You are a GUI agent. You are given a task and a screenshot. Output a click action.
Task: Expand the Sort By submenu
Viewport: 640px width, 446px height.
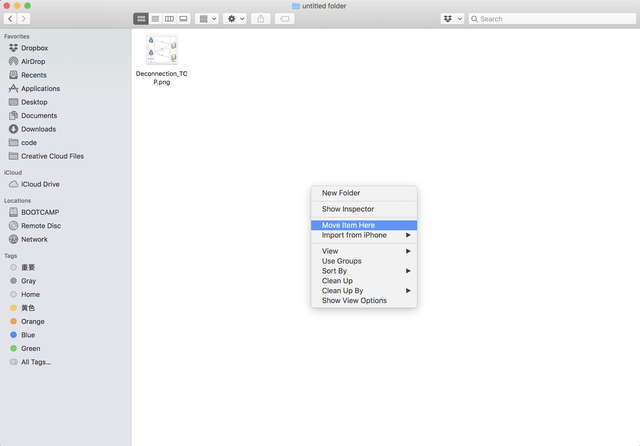point(364,271)
